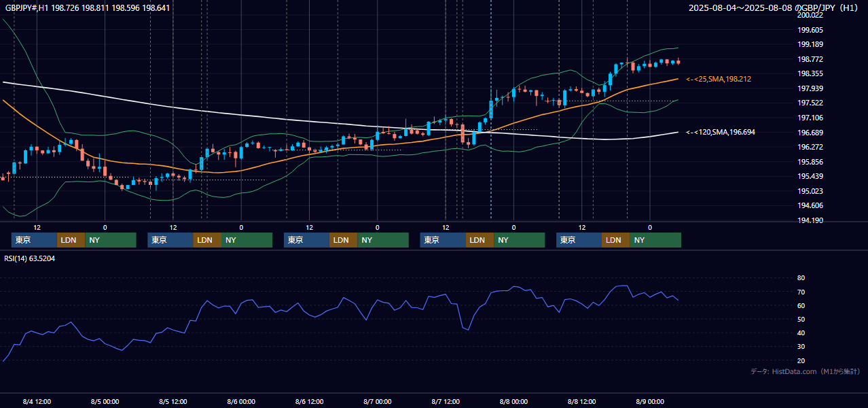Click the 東京 session block for 8/5
868x408 pixels.
pyautogui.click(x=170, y=240)
